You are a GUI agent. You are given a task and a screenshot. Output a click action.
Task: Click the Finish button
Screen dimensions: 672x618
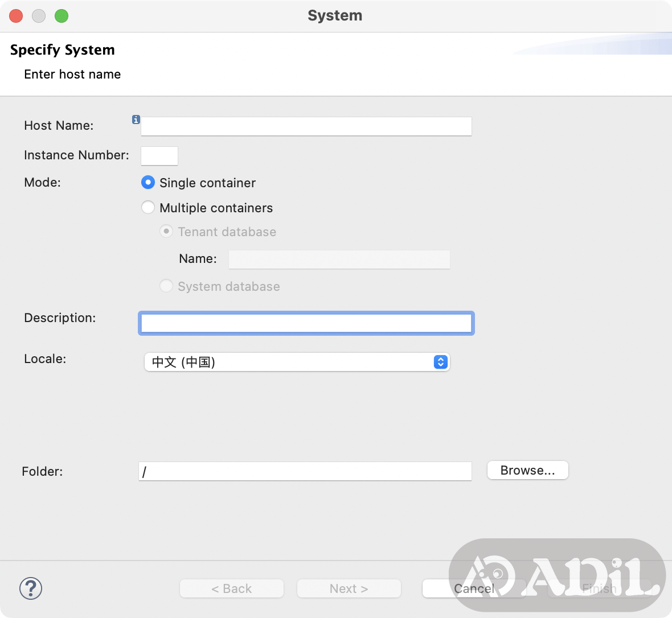click(599, 588)
